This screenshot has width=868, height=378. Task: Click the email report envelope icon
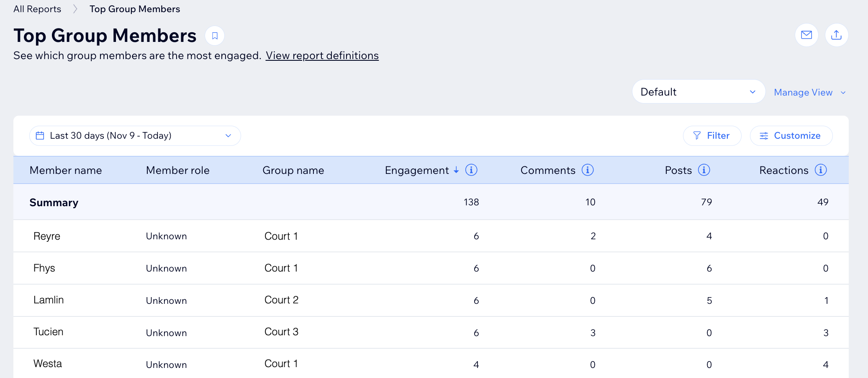pos(806,35)
